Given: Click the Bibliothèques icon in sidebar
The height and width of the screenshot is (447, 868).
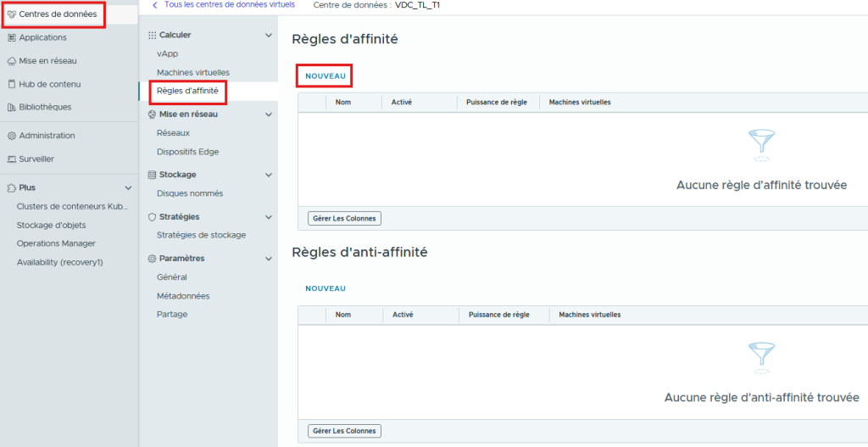Looking at the screenshot, I should 12,107.
